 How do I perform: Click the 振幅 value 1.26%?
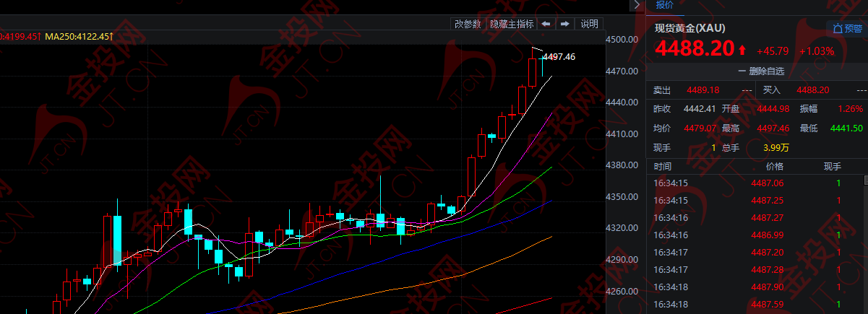(x=851, y=109)
